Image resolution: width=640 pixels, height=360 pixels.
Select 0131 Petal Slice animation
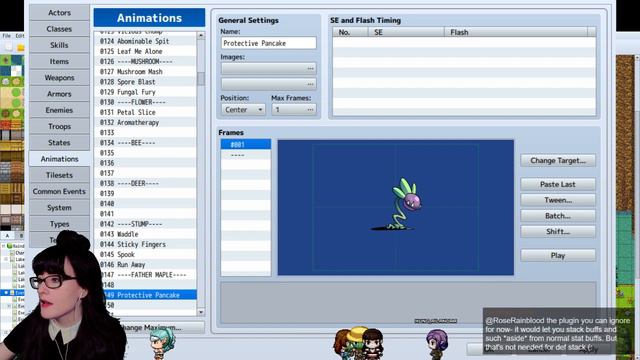coord(145,112)
